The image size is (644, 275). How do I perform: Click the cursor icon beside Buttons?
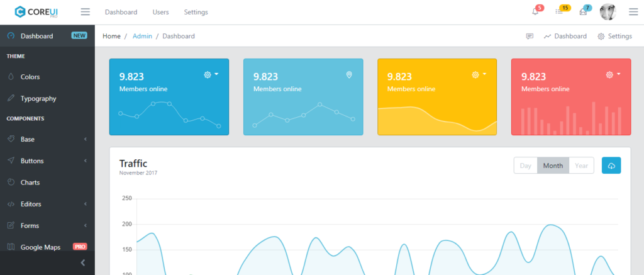[x=11, y=160]
